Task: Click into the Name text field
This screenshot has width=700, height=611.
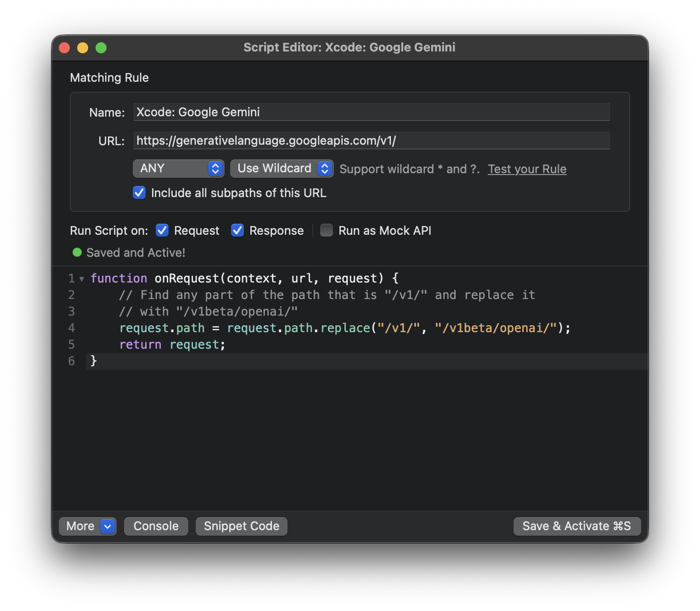Action: 371,112
